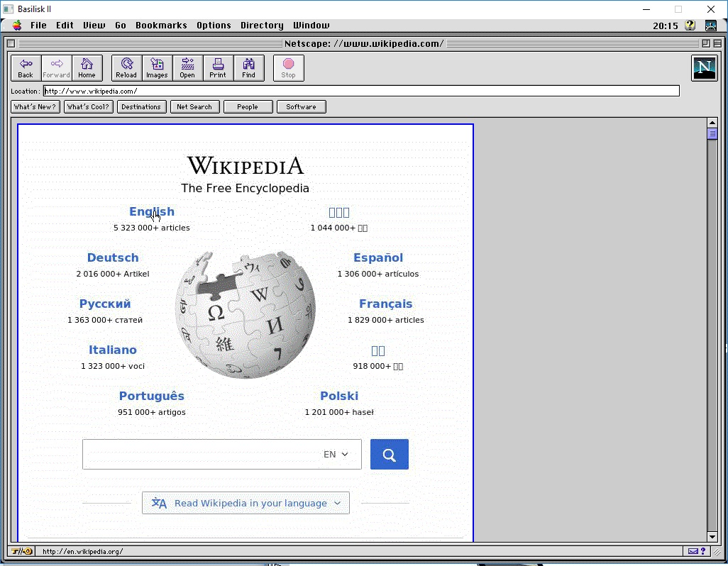Click the menu bar clock 20:15
This screenshot has width=728, height=566.
tap(666, 26)
